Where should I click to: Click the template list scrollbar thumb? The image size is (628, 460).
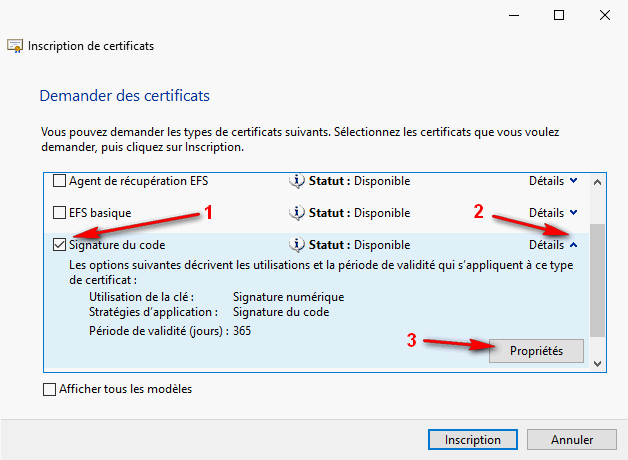click(x=597, y=280)
